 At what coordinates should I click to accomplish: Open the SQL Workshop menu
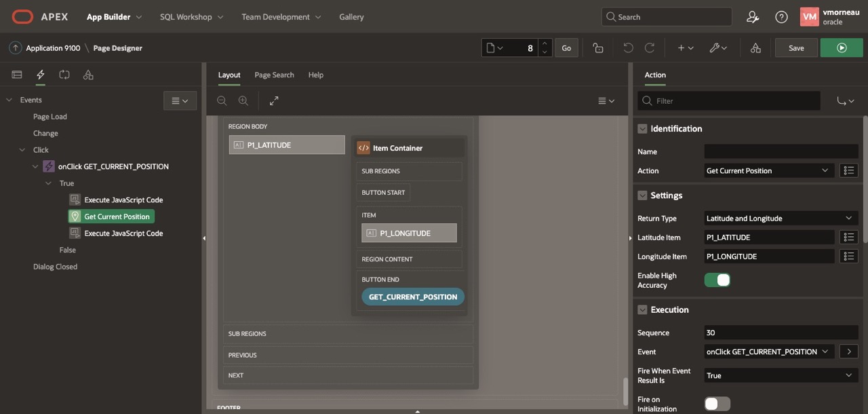pyautogui.click(x=191, y=17)
